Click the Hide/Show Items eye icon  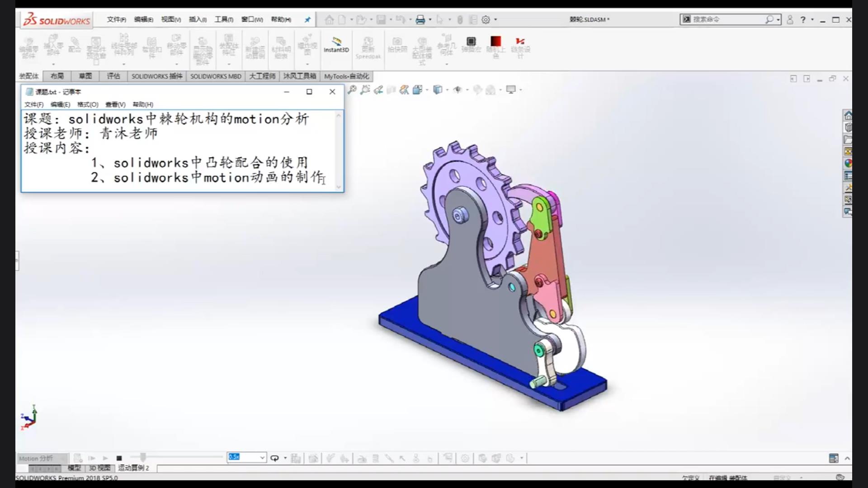pyautogui.click(x=458, y=90)
